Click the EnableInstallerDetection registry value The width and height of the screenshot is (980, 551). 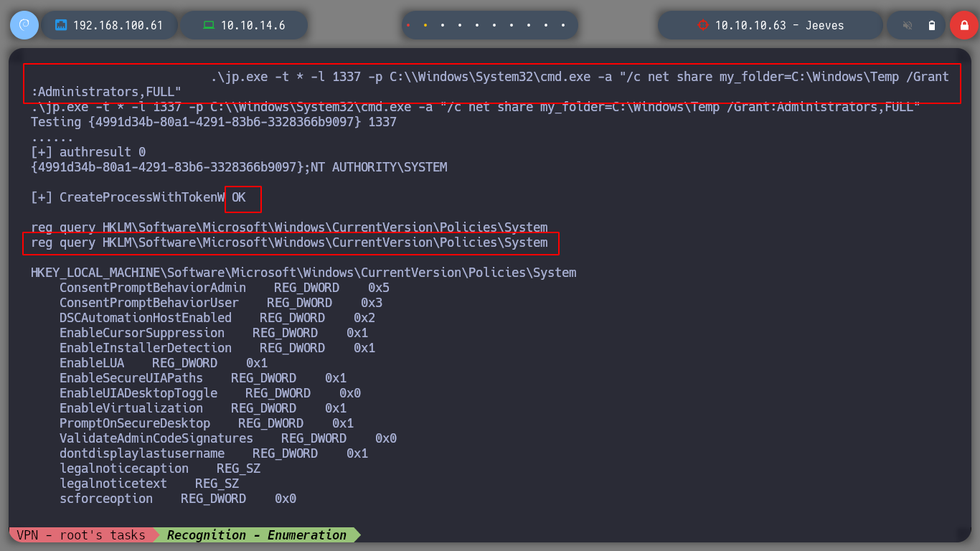(217, 348)
